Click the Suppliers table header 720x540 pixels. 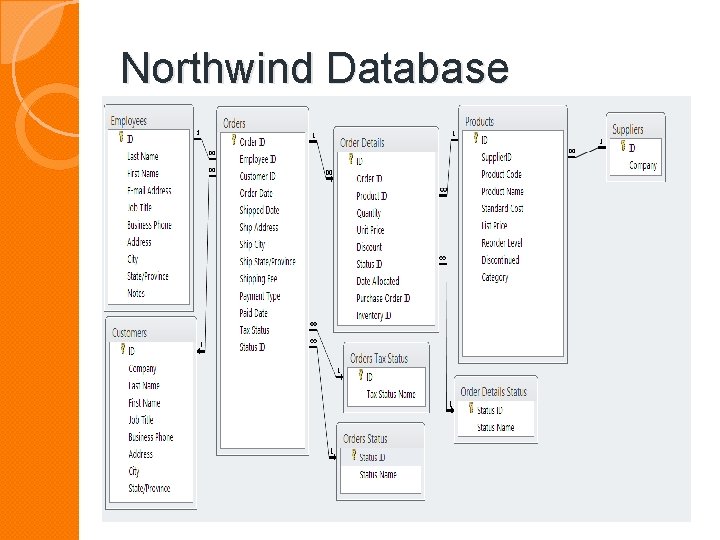point(636,130)
